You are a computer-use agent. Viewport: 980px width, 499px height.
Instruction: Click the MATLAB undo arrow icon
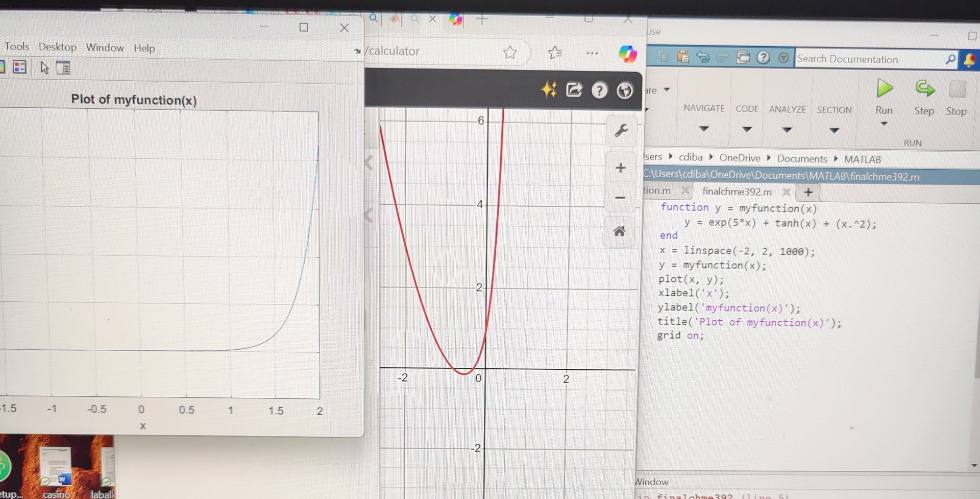(x=703, y=57)
